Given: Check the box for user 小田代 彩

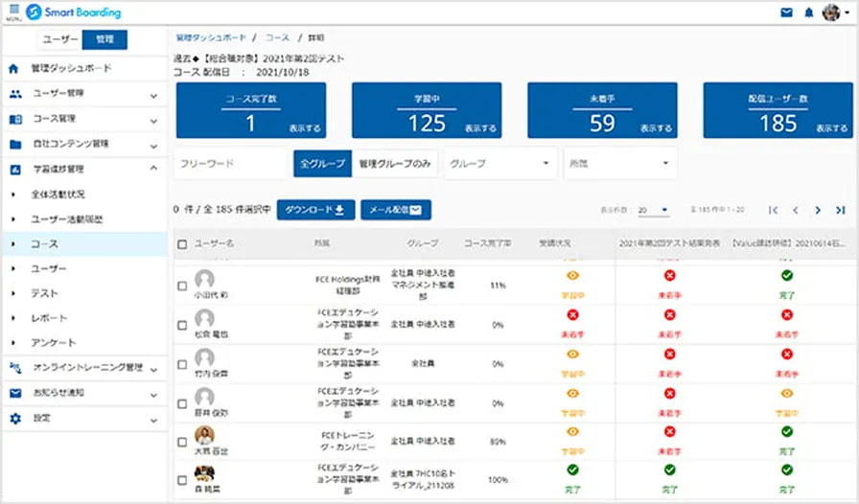Looking at the screenshot, I should point(182,286).
